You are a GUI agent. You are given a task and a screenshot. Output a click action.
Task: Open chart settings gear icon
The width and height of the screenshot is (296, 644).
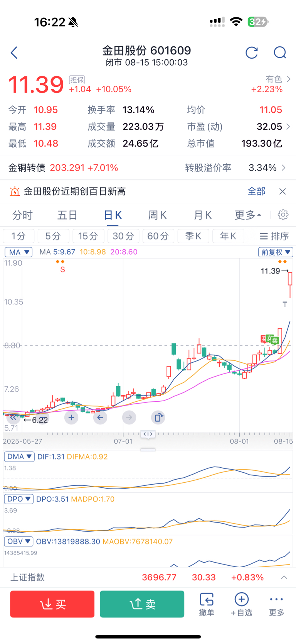[283, 215]
